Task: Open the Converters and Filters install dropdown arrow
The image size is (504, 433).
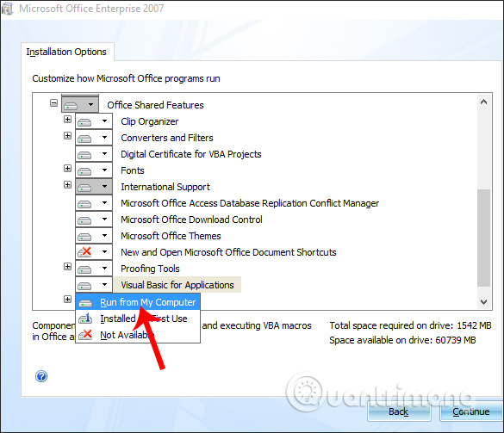Action: click(104, 137)
